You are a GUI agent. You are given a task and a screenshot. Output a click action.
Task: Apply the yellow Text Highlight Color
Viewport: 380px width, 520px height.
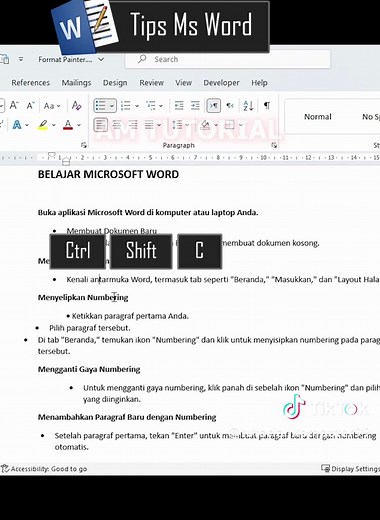click(x=43, y=125)
